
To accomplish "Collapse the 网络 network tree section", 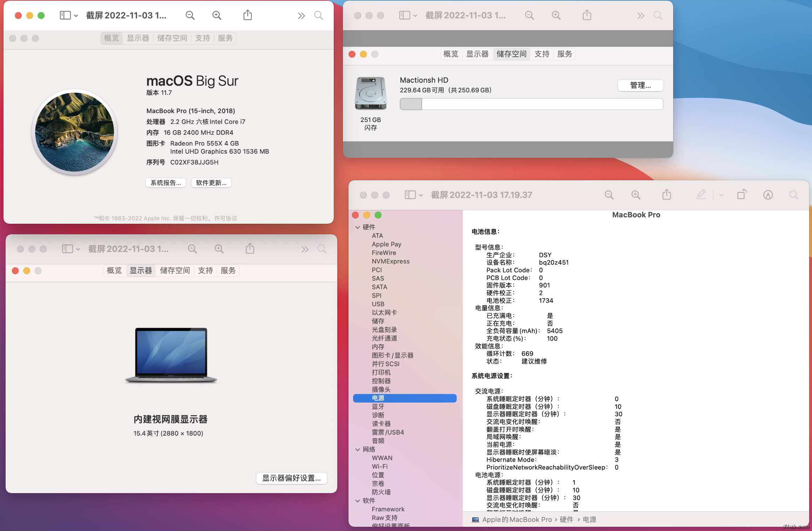I will point(358,450).
